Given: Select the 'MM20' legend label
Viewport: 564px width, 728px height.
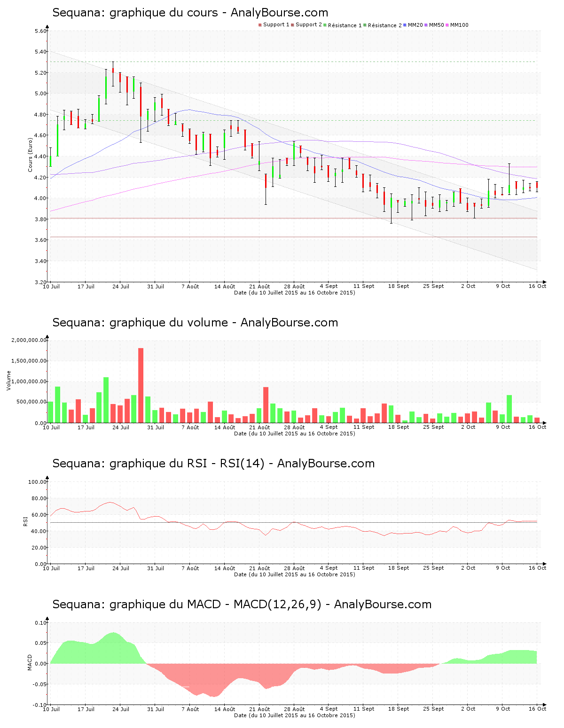Looking at the screenshot, I should tap(415, 25).
